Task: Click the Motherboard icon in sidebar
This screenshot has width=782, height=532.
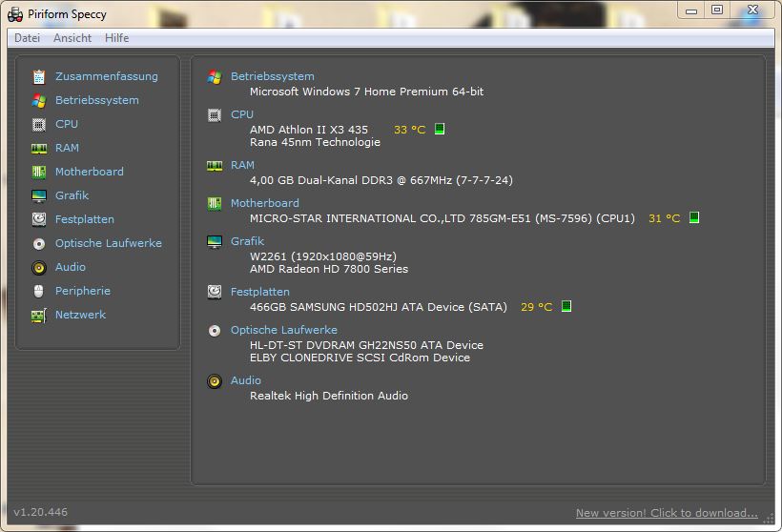Action: click(39, 172)
